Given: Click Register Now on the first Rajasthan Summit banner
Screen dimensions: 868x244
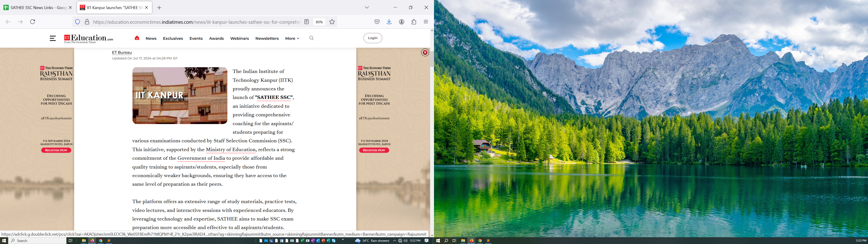Looking at the screenshot, I should (x=56, y=150).
